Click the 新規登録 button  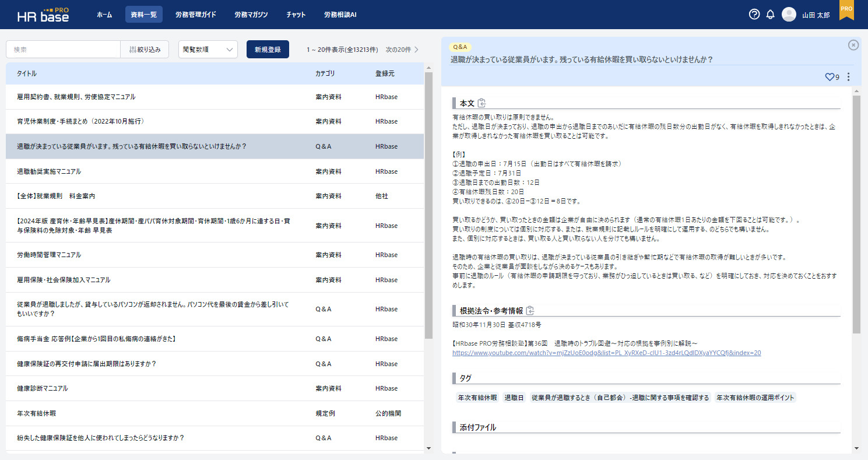(x=268, y=50)
